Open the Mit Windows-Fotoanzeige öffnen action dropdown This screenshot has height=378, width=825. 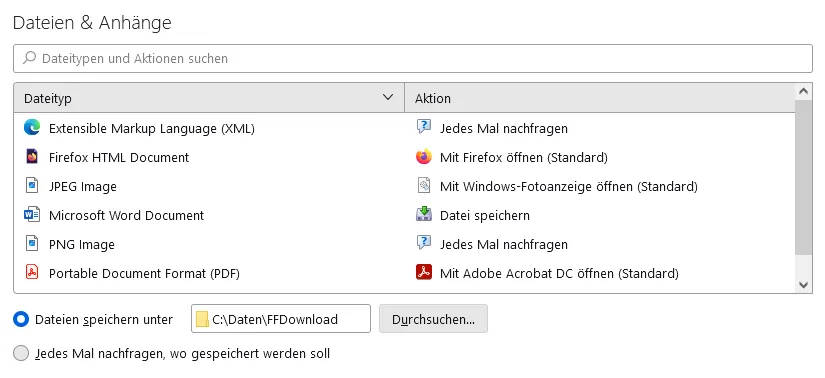(600, 186)
